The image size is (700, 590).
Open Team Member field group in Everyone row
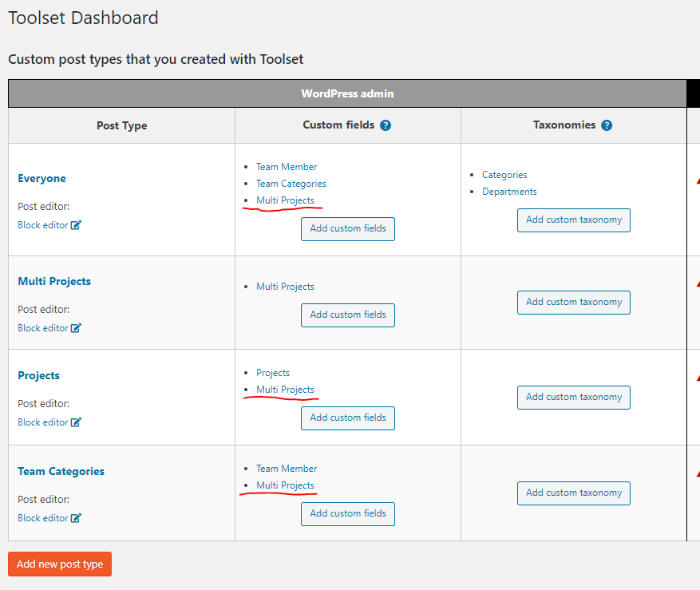coord(287,167)
